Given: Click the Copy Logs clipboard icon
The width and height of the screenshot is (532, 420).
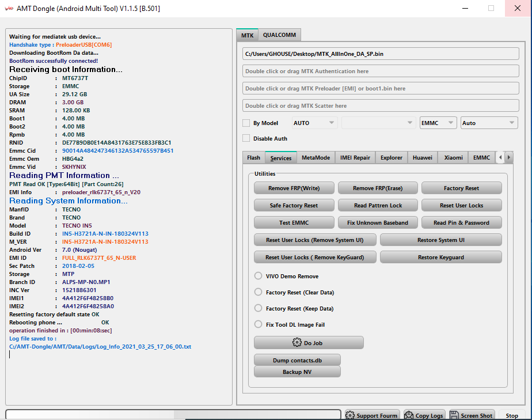Looking at the screenshot, I should [409, 415].
